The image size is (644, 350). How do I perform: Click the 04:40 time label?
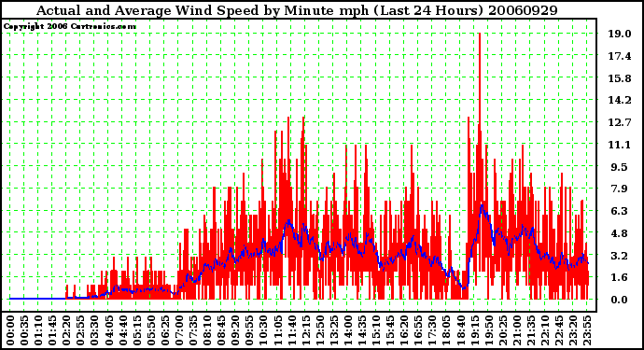coord(122,330)
